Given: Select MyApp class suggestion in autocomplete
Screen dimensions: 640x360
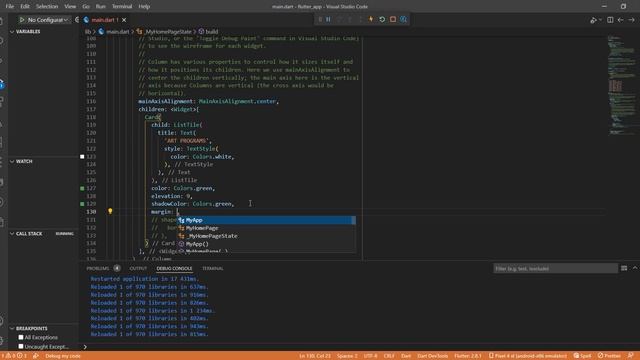Looking at the screenshot, I should [266, 220].
